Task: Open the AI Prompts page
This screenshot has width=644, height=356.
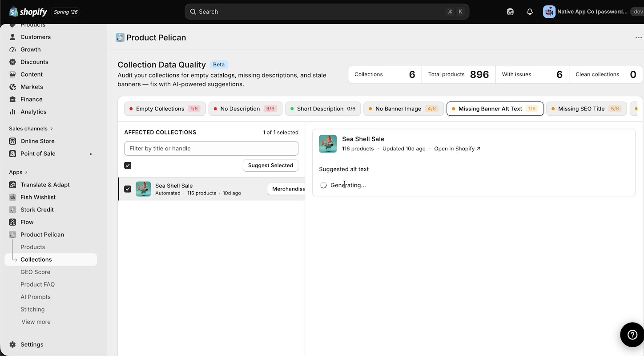Action: tap(36, 297)
